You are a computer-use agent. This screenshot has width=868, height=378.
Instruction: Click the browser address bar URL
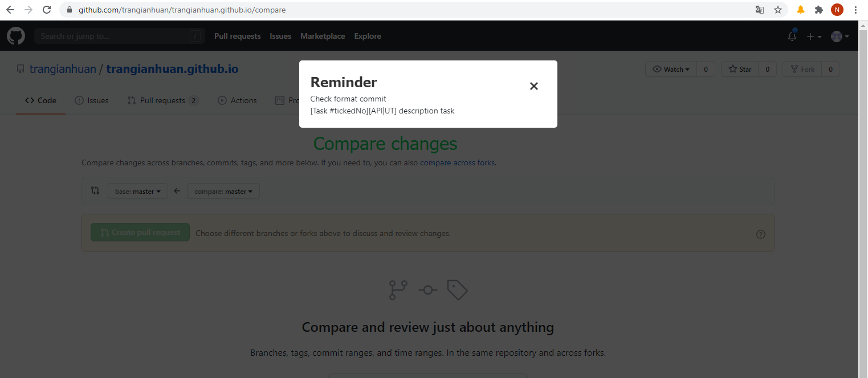(182, 10)
